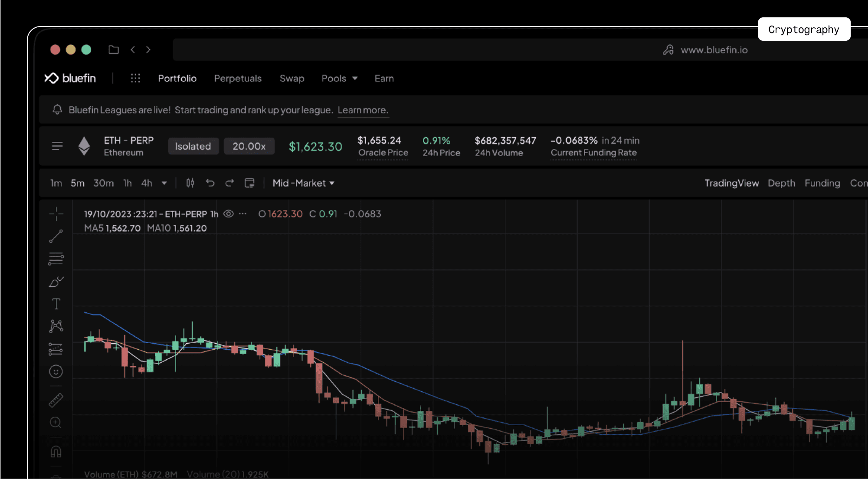
Task: Click the browser address bar
Action: coord(477,50)
